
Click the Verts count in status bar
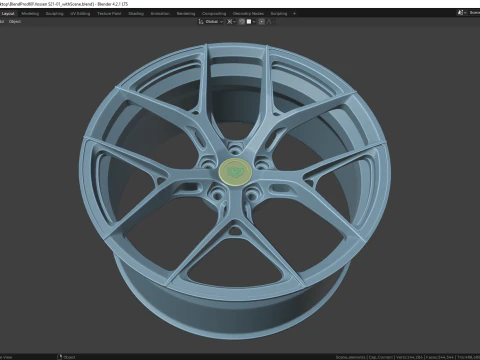click(x=410, y=357)
